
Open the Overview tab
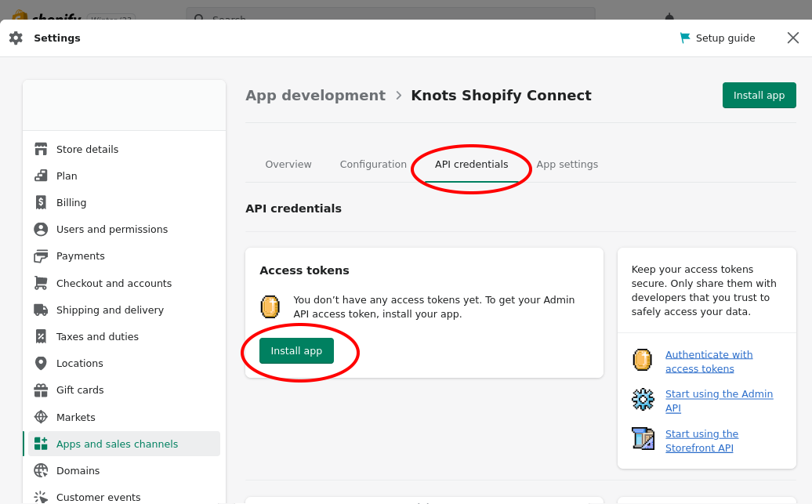coord(288,164)
